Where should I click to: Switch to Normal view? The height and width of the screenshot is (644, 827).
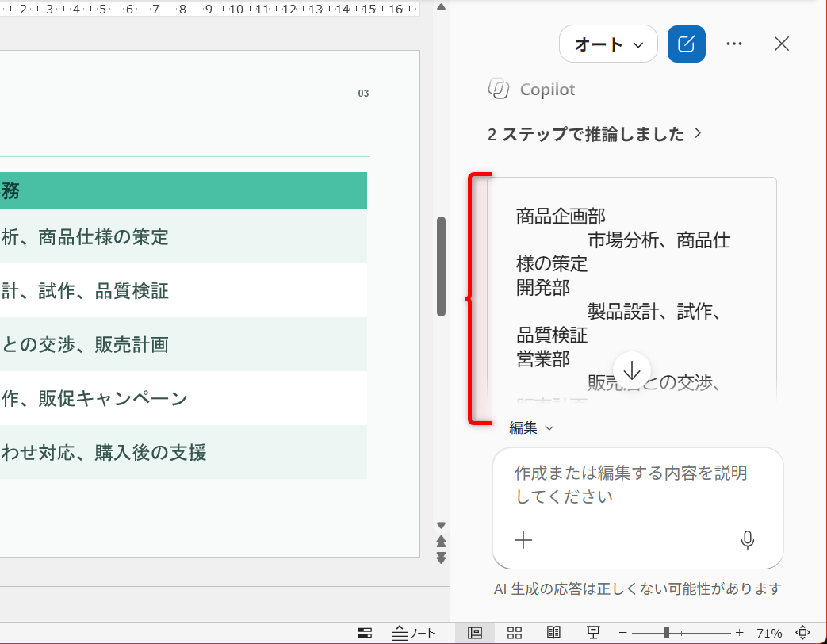(x=475, y=633)
